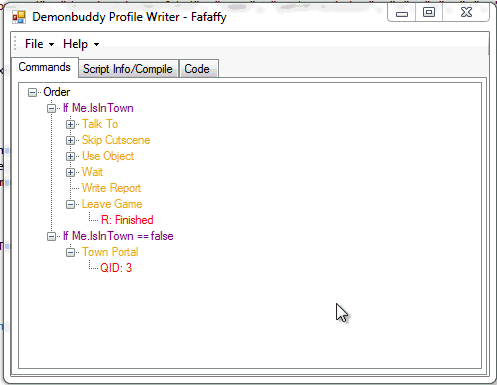497x385 pixels.
Task: Collapse the Town Portal node
Action: point(70,252)
